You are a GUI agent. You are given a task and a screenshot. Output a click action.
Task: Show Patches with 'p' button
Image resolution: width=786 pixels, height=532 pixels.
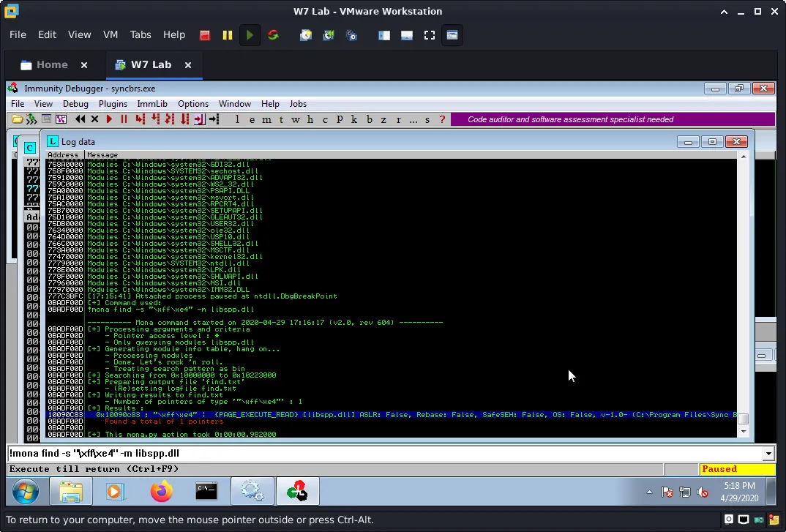(x=340, y=119)
